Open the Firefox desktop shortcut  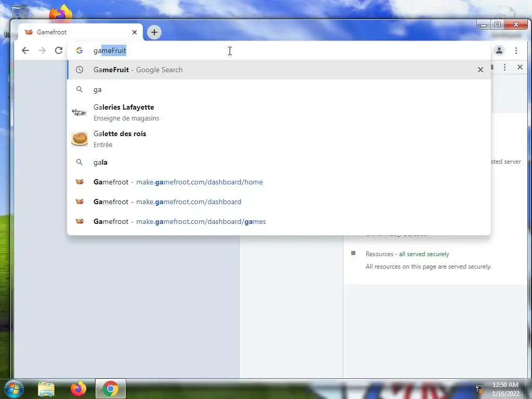click(61, 14)
